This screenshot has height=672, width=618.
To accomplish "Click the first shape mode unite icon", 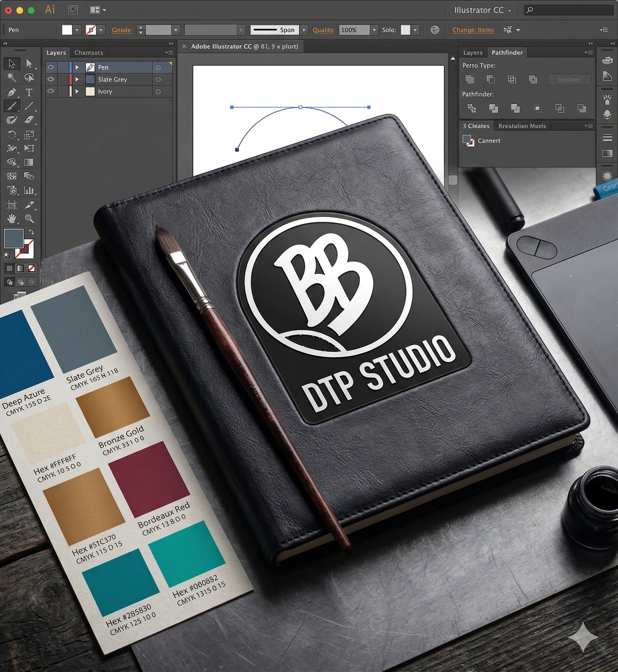I will (469, 79).
